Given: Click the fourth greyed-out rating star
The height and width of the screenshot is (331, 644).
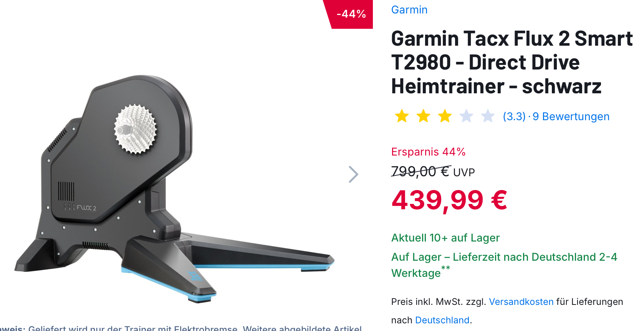Looking at the screenshot, I should (466, 116).
